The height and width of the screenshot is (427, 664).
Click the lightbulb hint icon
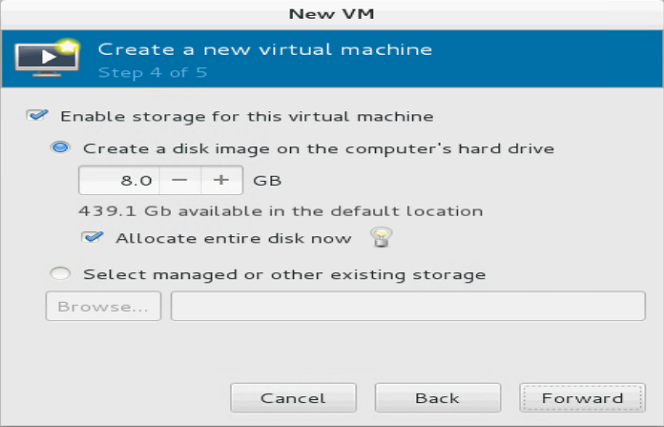pos(381,237)
